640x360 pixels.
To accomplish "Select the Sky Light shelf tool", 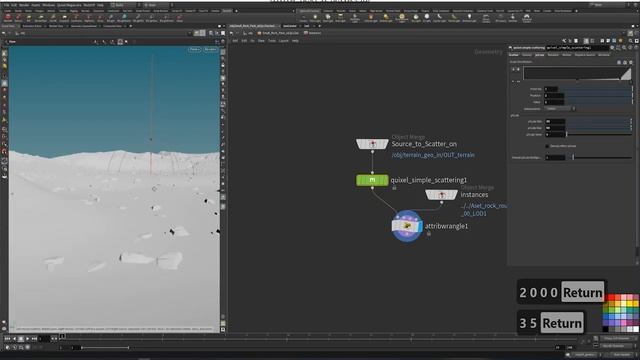I will 416,18.
